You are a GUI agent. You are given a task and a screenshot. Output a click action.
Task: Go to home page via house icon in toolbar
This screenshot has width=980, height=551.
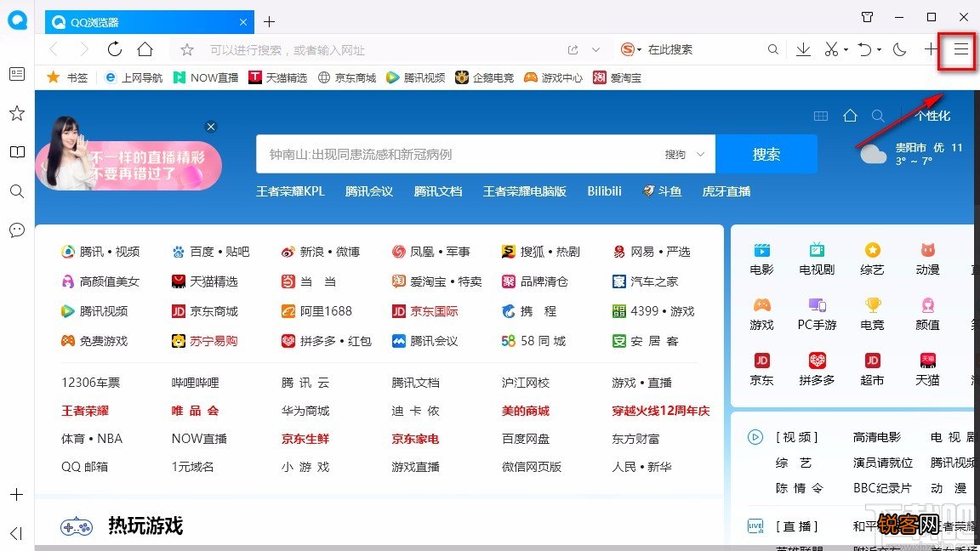coord(145,49)
